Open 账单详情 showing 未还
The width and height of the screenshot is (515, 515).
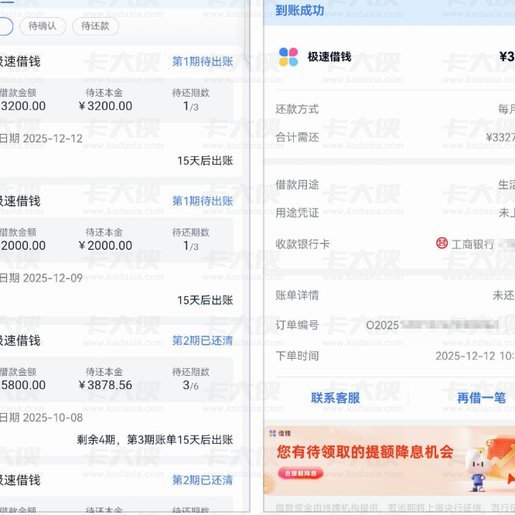pyautogui.click(x=395, y=295)
